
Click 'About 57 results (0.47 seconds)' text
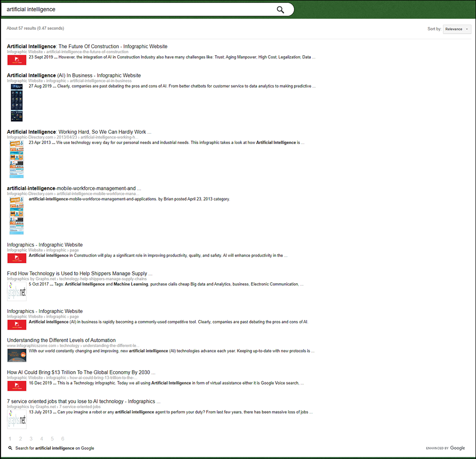point(35,28)
